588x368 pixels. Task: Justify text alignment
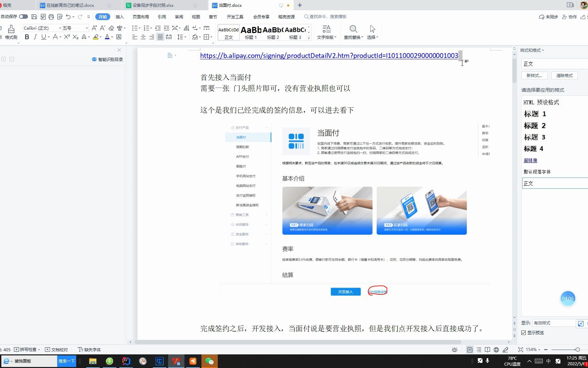tap(160, 37)
